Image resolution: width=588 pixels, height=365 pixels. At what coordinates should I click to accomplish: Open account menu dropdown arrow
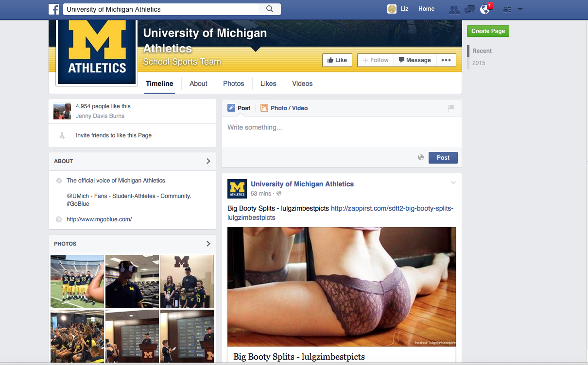point(520,9)
